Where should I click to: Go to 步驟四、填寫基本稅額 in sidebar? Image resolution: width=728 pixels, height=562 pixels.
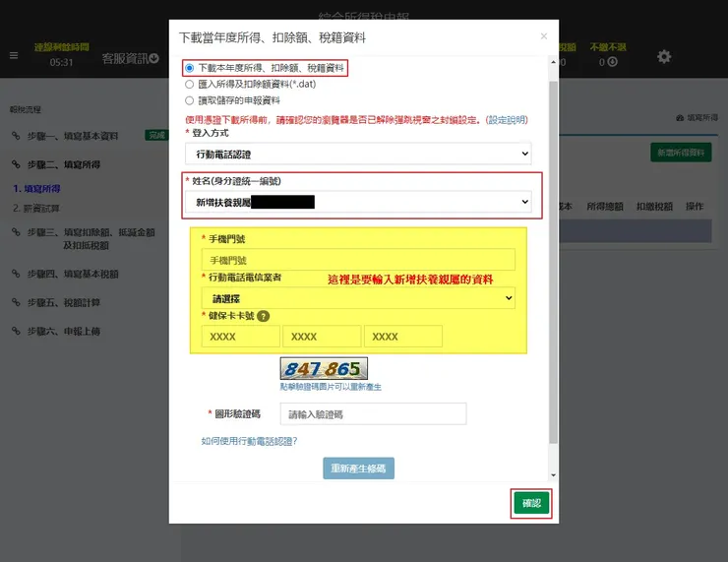click(x=73, y=274)
